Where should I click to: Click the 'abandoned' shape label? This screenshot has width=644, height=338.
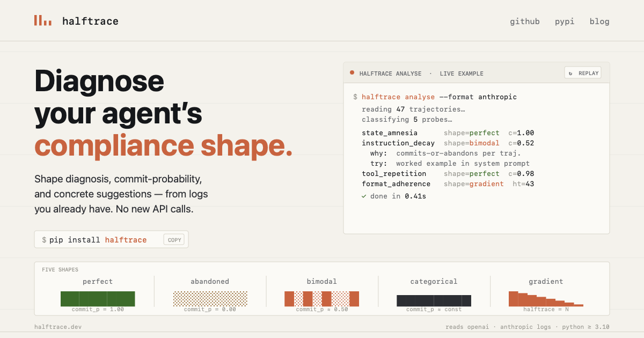coord(210,281)
